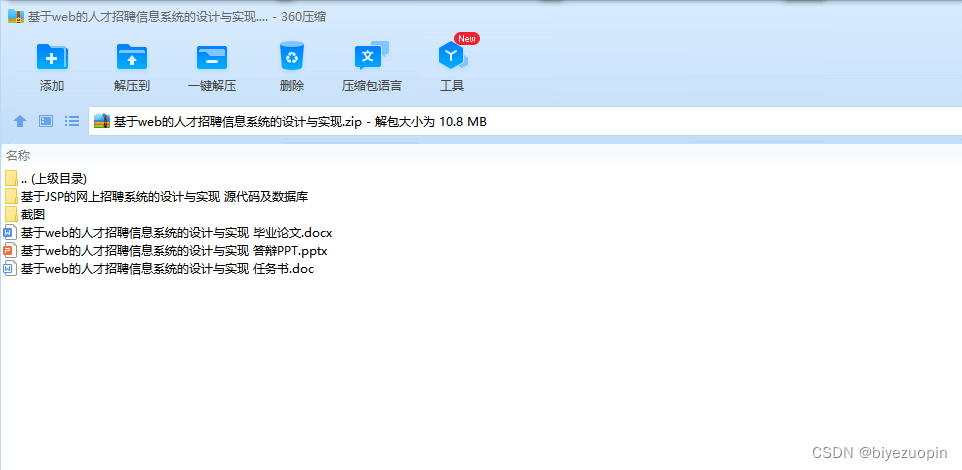Click the Word icon for 任务书.doc

10,268
